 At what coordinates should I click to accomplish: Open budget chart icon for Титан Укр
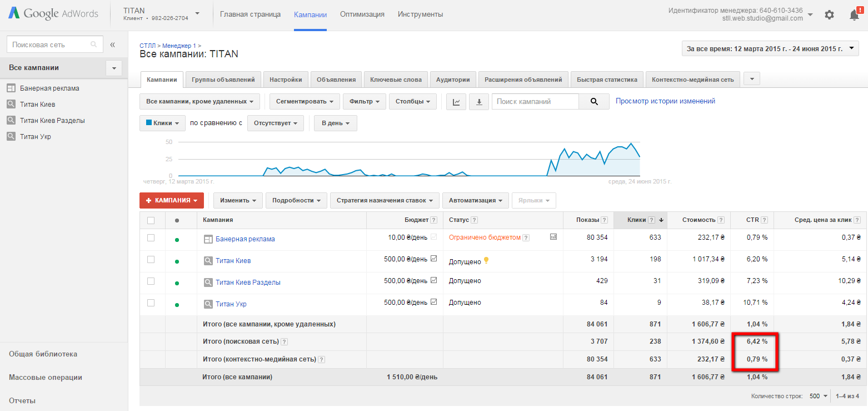(434, 302)
